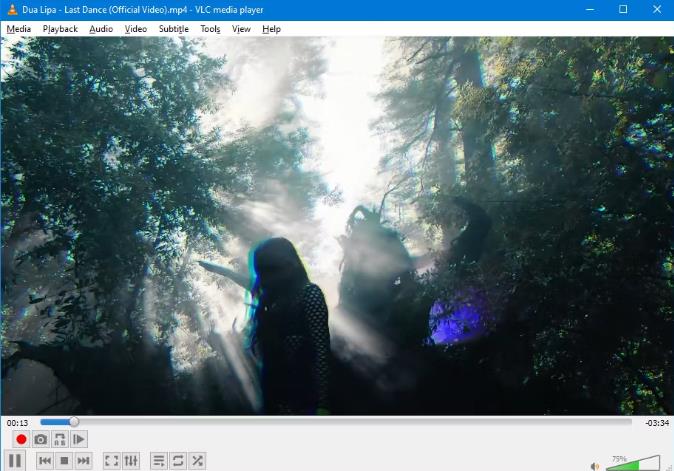Click the red Record button

(21, 439)
